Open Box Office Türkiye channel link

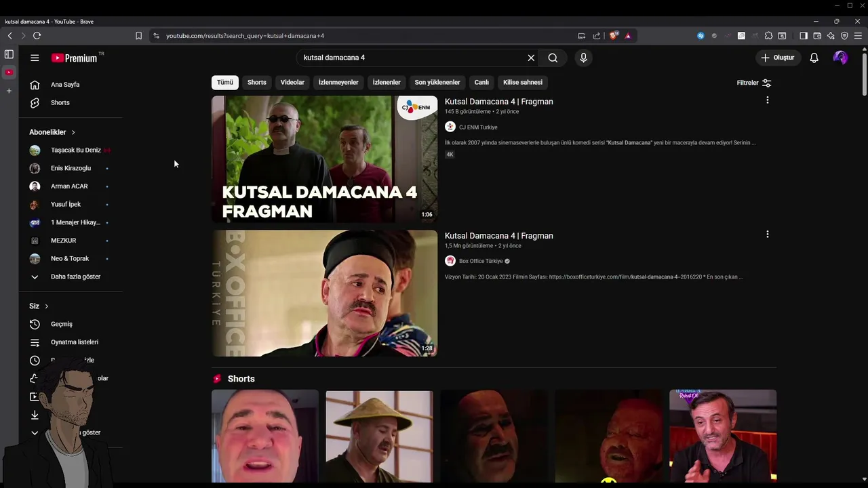(481, 261)
